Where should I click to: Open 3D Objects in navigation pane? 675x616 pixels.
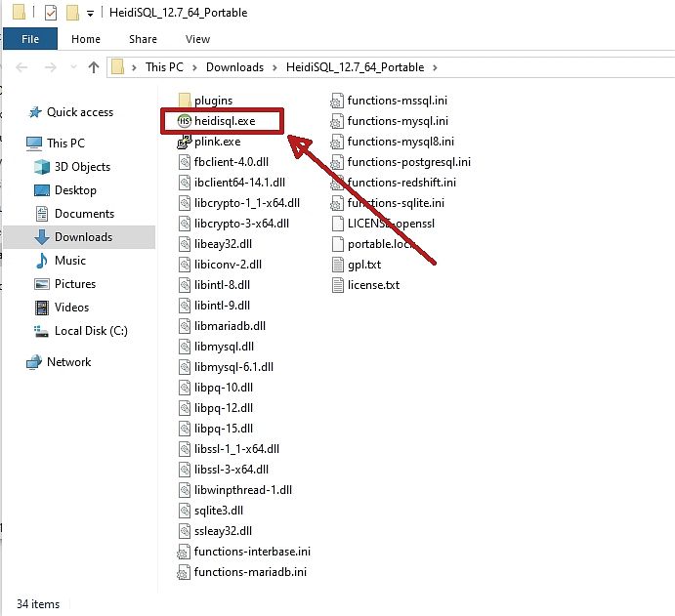tap(82, 167)
